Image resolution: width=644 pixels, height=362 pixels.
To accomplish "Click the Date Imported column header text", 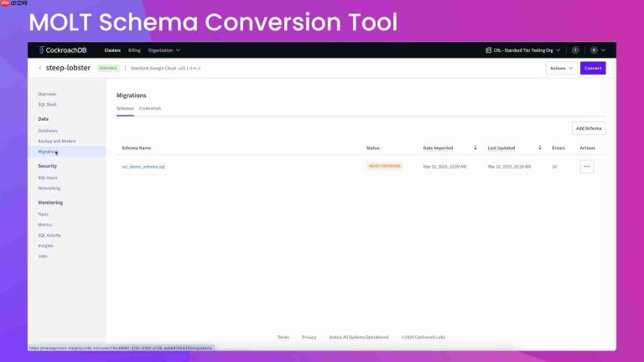I will click(x=438, y=147).
